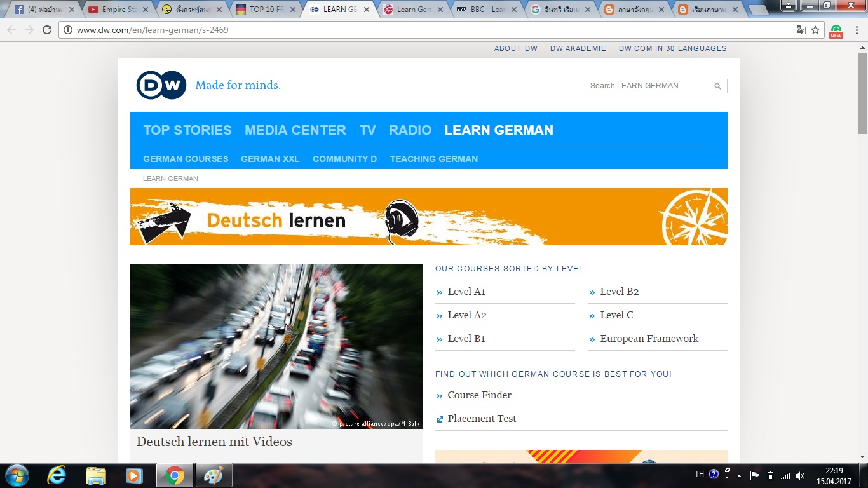The height and width of the screenshot is (488, 868).
Task: Open Windows Explorer folder from taskbar
Action: tap(96, 475)
